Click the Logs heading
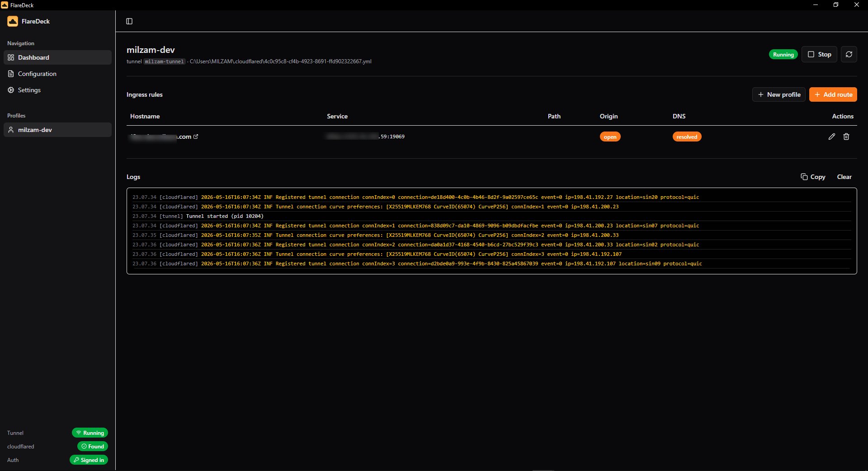The image size is (868, 471). tap(133, 177)
